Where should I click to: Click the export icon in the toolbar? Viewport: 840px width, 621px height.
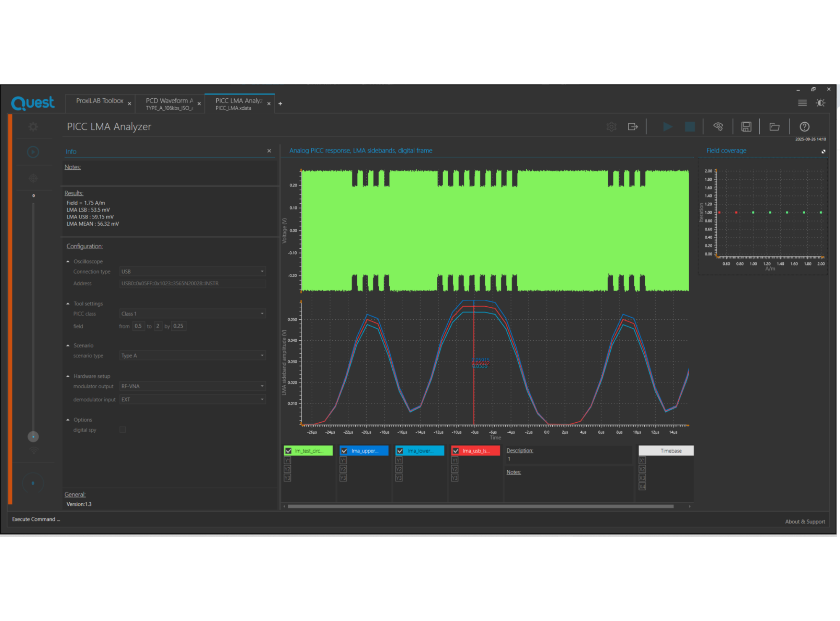click(x=633, y=126)
